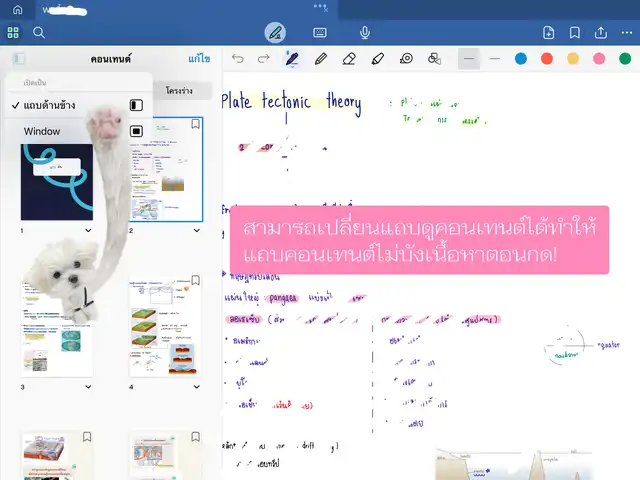
Task: Choose the lasso selection tool
Action: click(406, 59)
